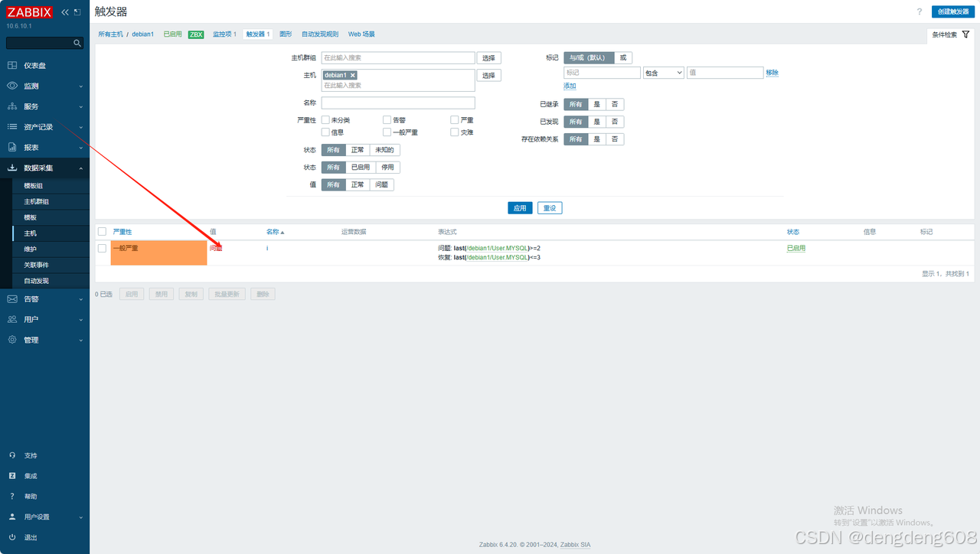Viewport: 980px width, 554px height.
Task: Click the 移除 tag link
Action: [x=772, y=73]
